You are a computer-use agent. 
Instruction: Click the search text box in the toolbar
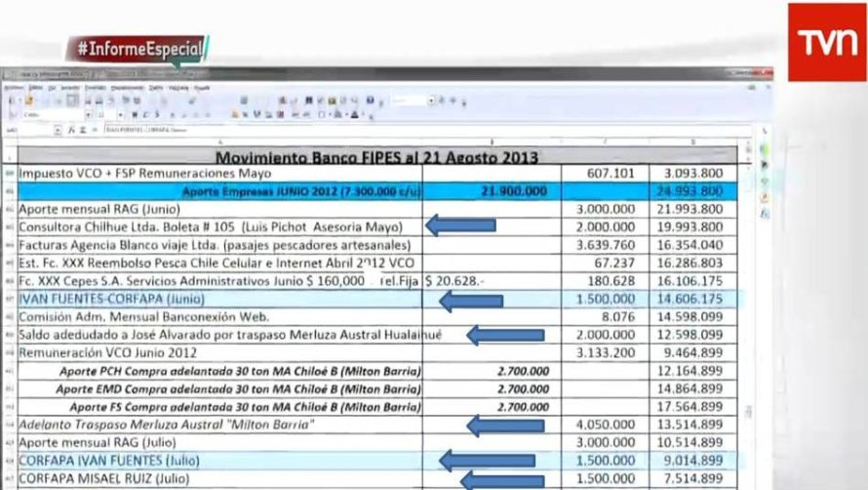tap(409, 101)
